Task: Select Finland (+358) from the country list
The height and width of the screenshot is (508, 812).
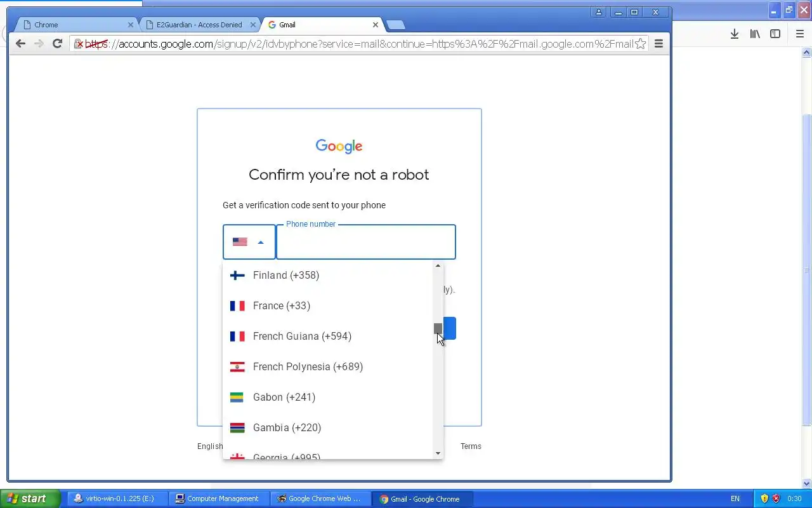Action: click(x=328, y=275)
